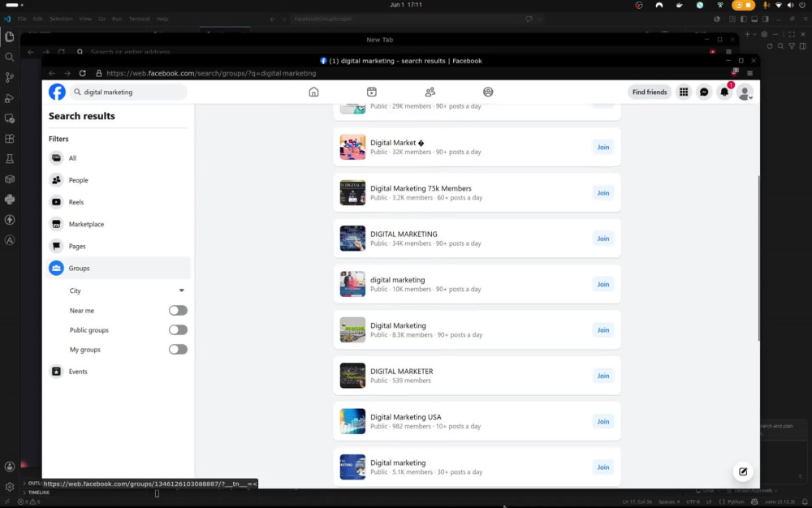
Task: Click the system volume icon in top bar
Action: [790, 5]
